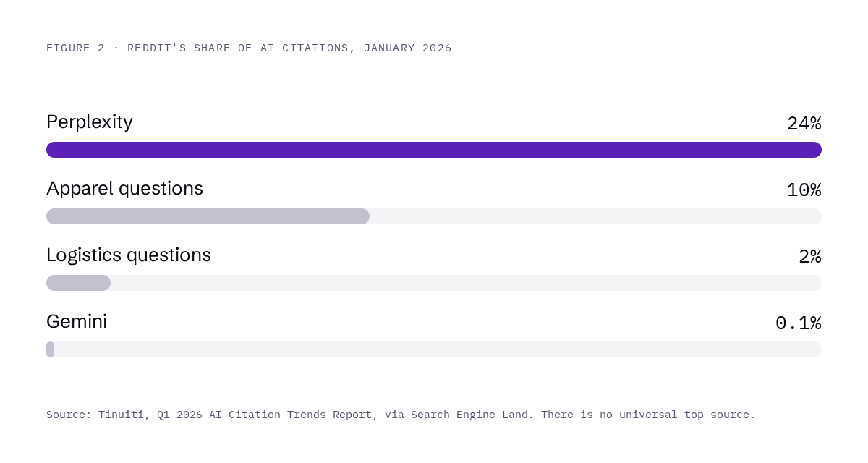Click the Gemini label
The image size is (868, 463).
pyautogui.click(x=77, y=322)
